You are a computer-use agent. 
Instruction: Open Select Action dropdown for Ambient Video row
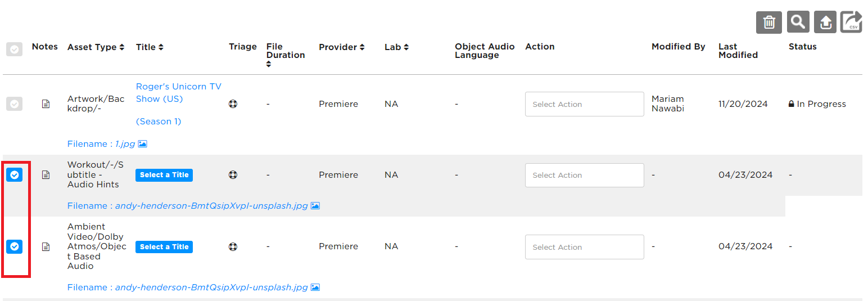584,247
